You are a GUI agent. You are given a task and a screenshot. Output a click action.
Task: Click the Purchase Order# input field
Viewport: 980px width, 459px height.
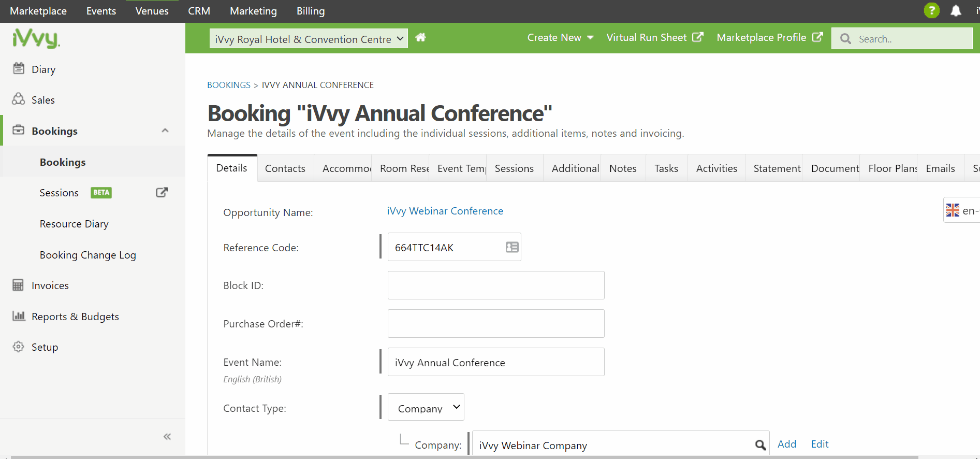click(496, 323)
